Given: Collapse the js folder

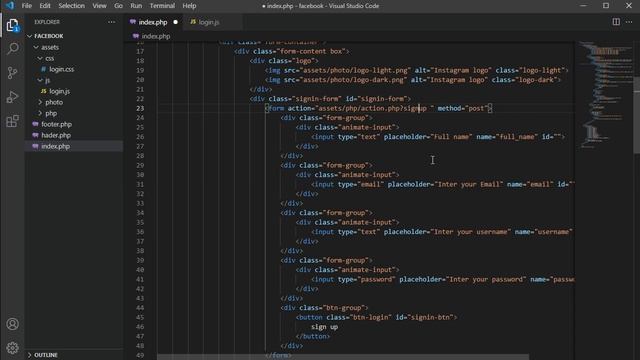Looking at the screenshot, I should tap(47, 80).
